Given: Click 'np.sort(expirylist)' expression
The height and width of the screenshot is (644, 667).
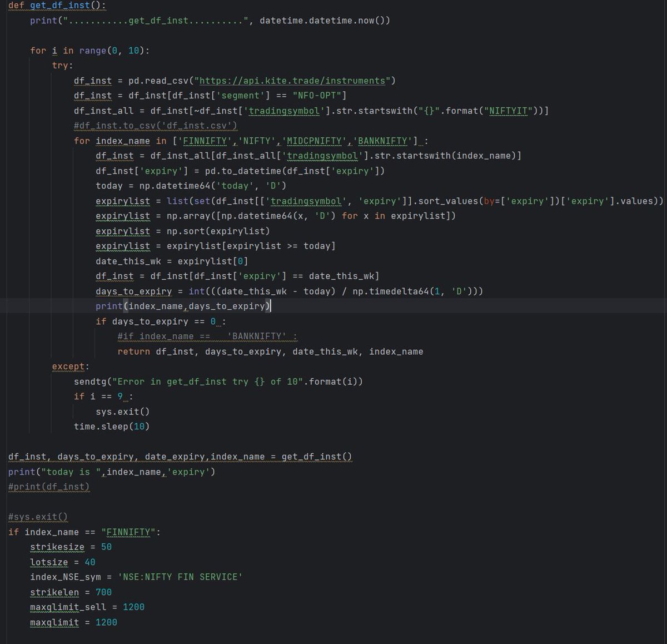Looking at the screenshot, I should [x=218, y=231].
